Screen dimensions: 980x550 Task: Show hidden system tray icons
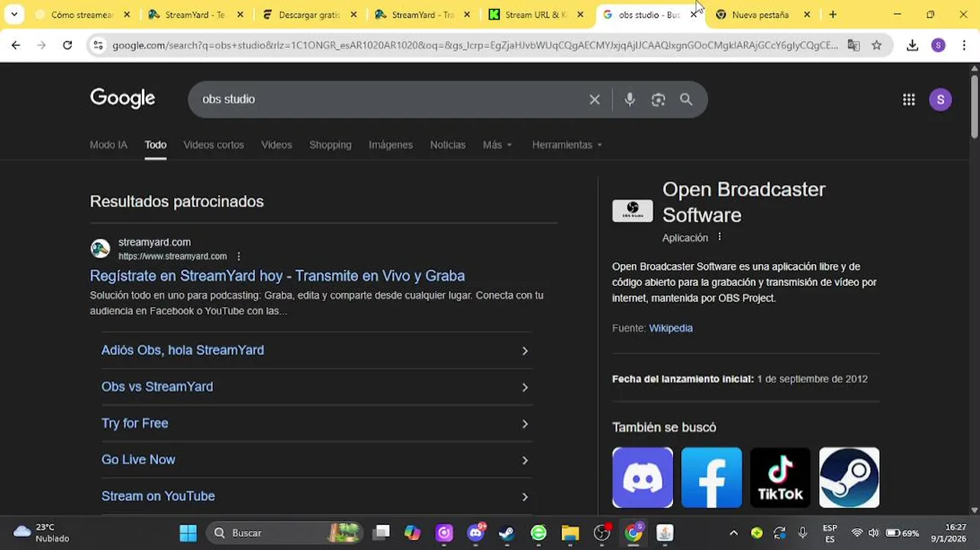pyautogui.click(x=733, y=532)
